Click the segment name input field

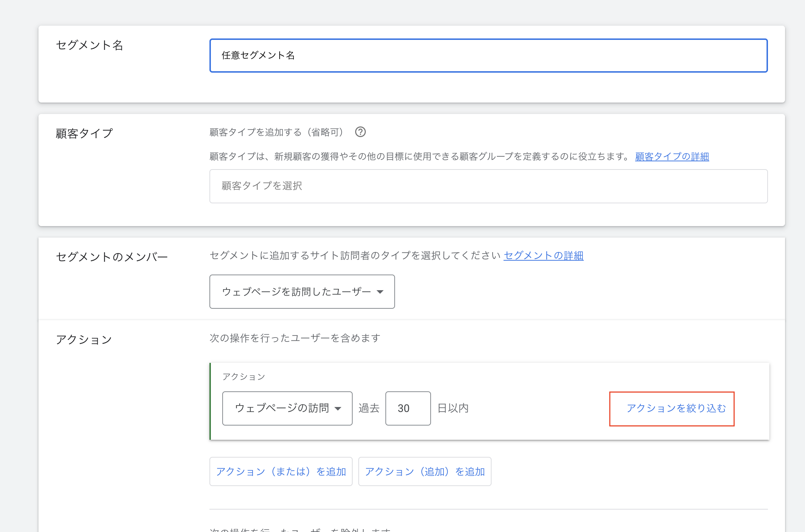pyautogui.click(x=488, y=56)
